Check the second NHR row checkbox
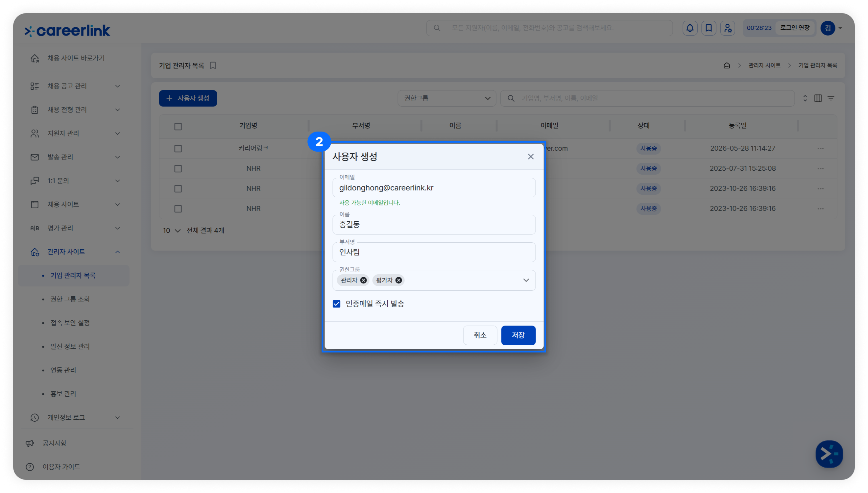The width and height of the screenshot is (868, 493). point(178,188)
